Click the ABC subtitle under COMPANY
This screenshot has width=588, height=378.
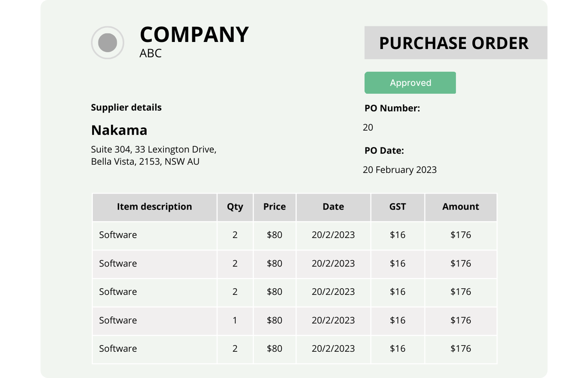151,53
